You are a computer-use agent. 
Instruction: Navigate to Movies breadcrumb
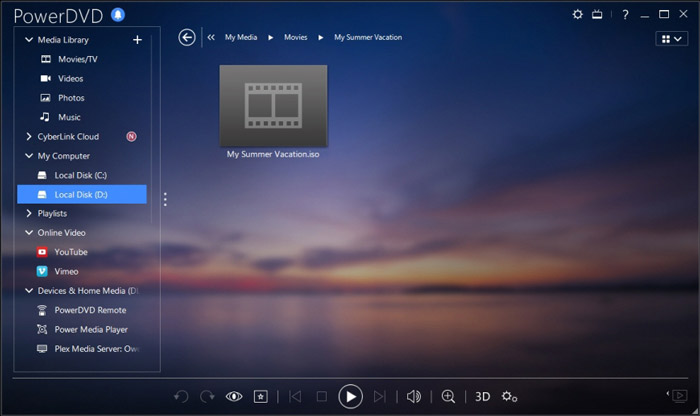pyautogui.click(x=296, y=37)
